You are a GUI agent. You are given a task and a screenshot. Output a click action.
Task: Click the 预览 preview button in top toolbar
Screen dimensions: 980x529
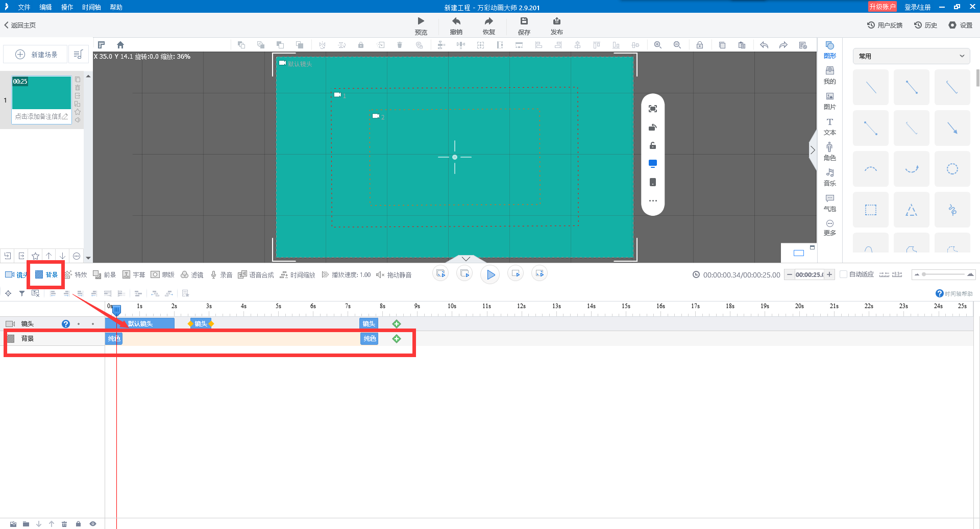(421, 25)
